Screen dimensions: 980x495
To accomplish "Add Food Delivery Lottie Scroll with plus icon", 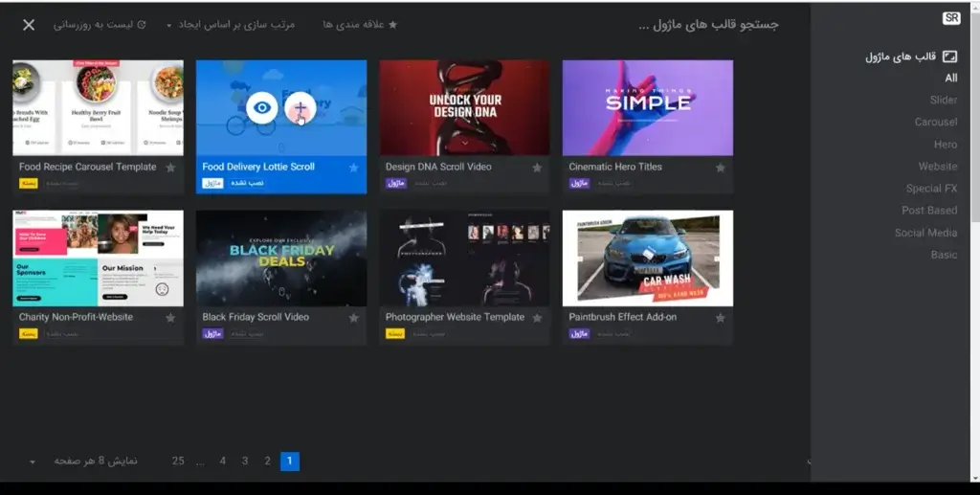I will click(301, 107).
